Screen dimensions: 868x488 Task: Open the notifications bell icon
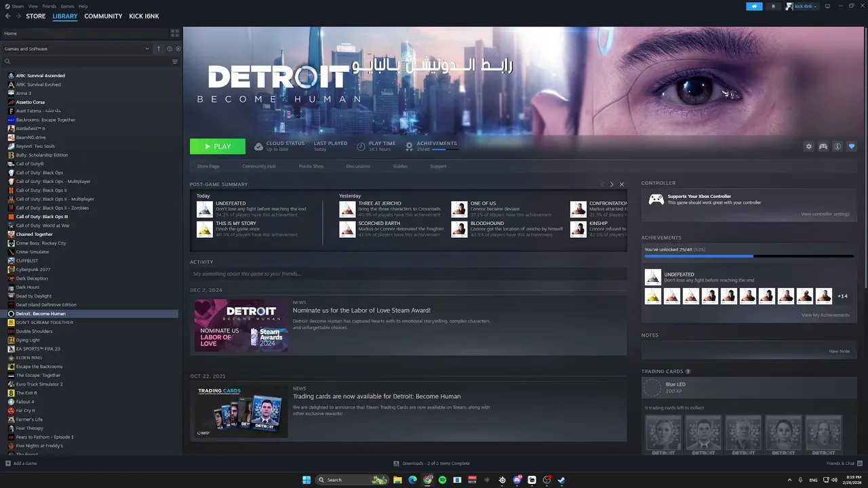[773, 6]
